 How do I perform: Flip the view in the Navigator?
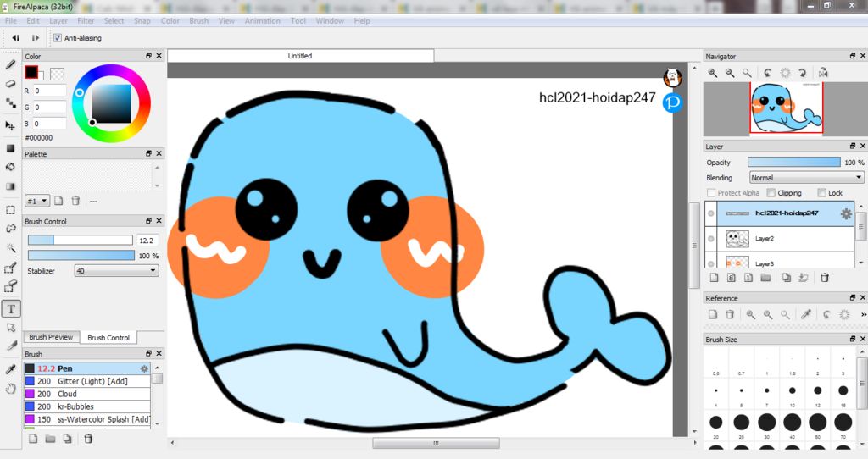click(824, 73)
